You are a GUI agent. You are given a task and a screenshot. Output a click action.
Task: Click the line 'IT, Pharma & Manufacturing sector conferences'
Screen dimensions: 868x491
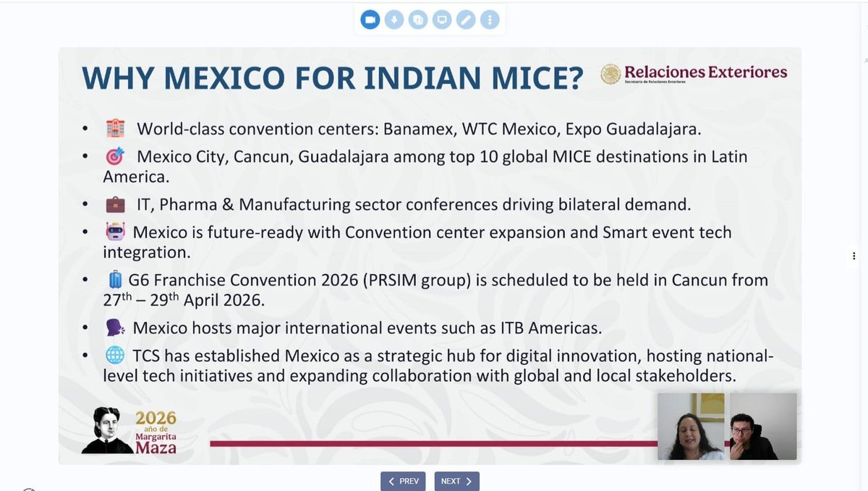click(x=317, y=205)
